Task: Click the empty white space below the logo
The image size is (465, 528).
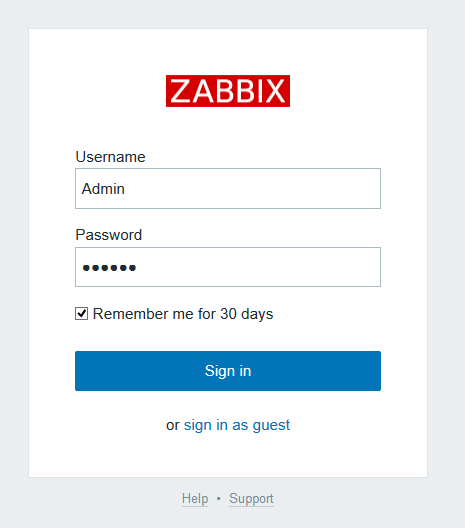Action: 228,128
